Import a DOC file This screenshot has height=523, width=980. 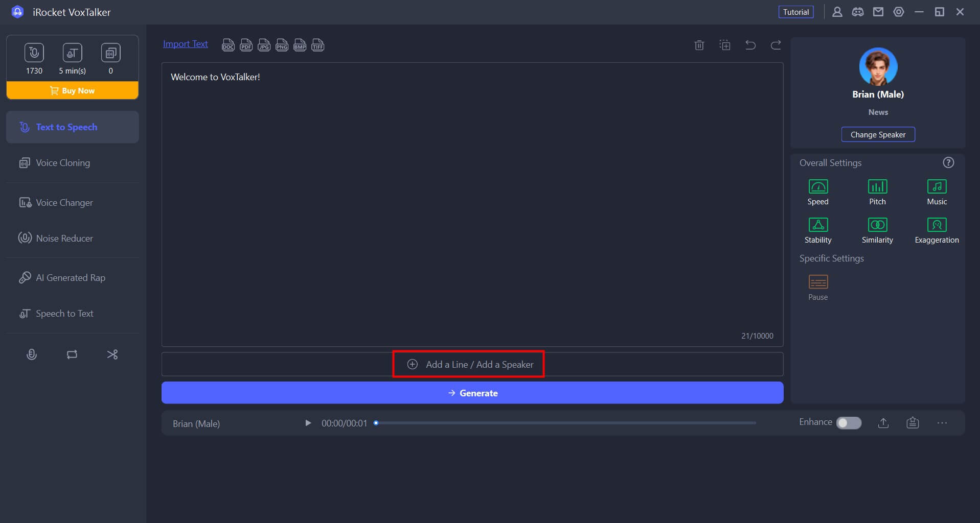228,45
